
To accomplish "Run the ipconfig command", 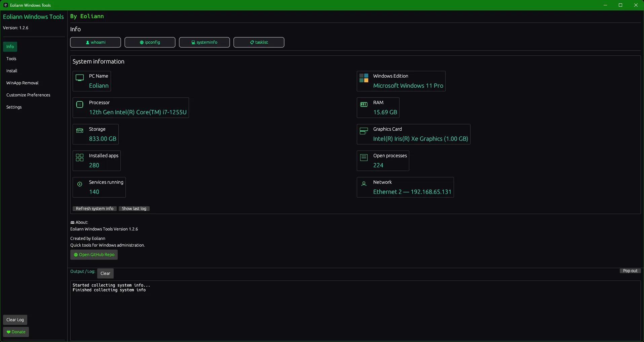I will 150,42.
